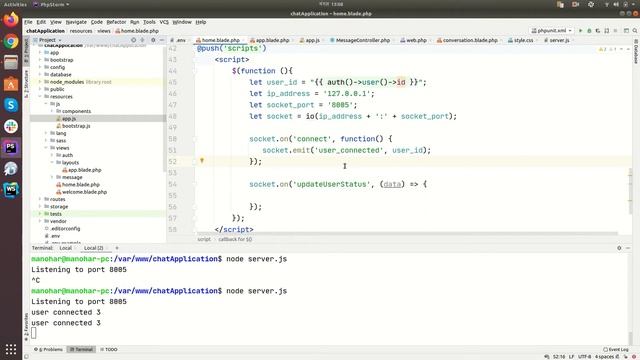Click the PhpStorm dock icon
Viewport: 640px width, 360px height.
pos(11,147)
